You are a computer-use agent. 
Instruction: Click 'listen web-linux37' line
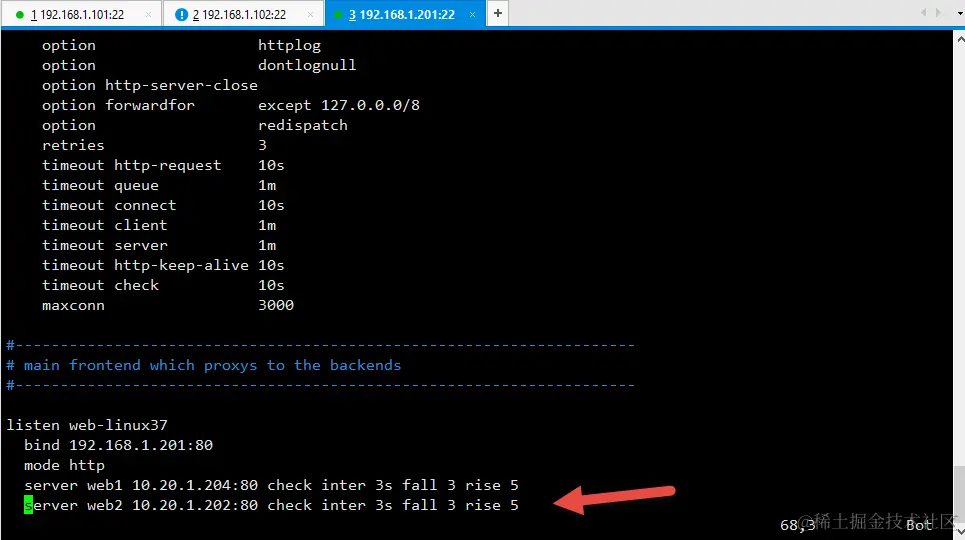(x=87, y=425)
